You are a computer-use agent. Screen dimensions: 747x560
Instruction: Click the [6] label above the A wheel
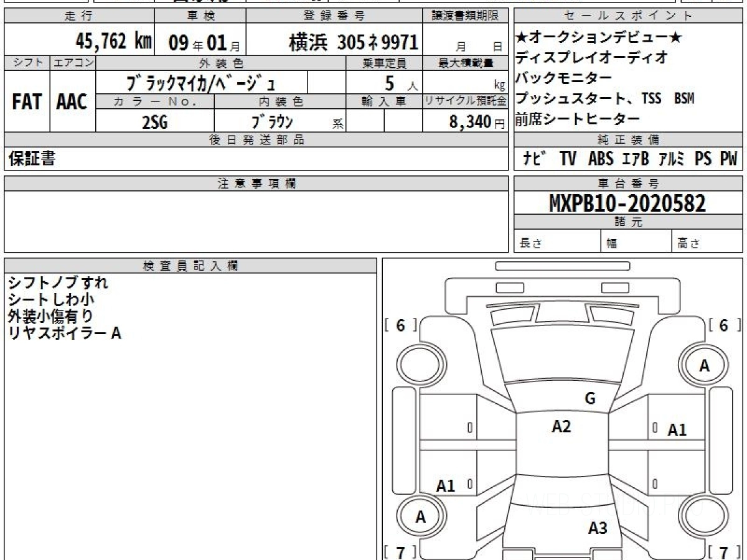[724, 325]
